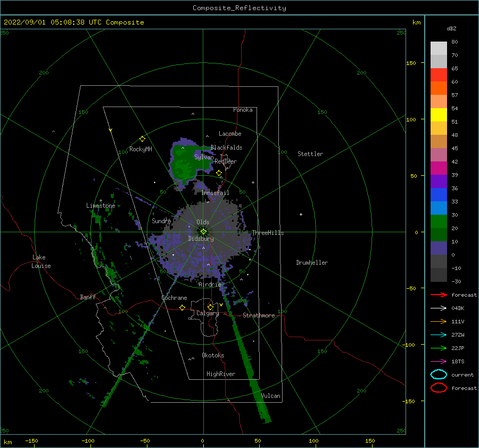Click the Sylvan label
This screenshot has height=448, width=479.
click(204, 157)
